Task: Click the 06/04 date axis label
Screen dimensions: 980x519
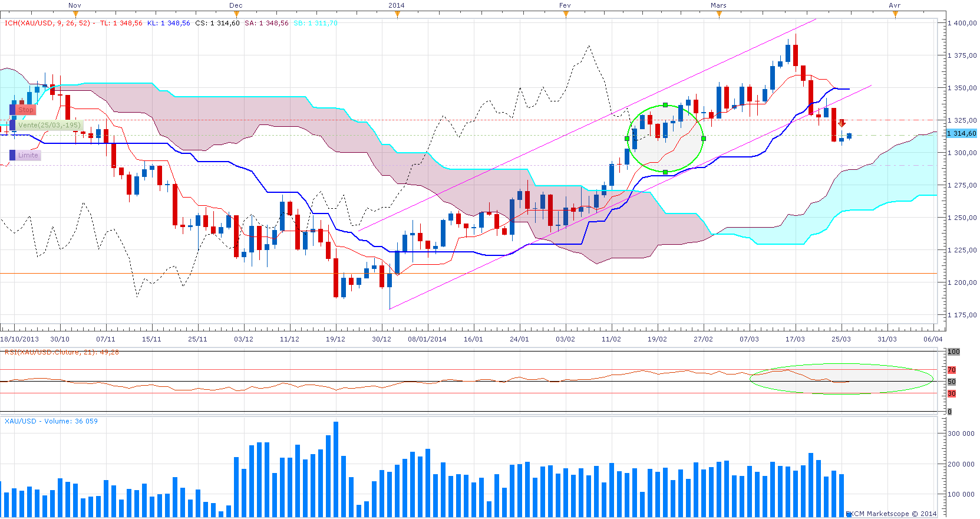Action: click(933, 339)
